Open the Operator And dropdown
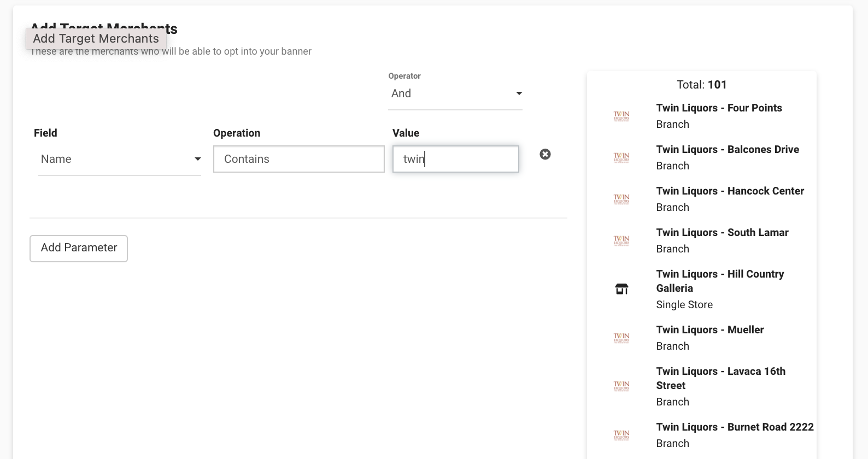This screenshot has width=868, height=459. [x=455, y=93]
